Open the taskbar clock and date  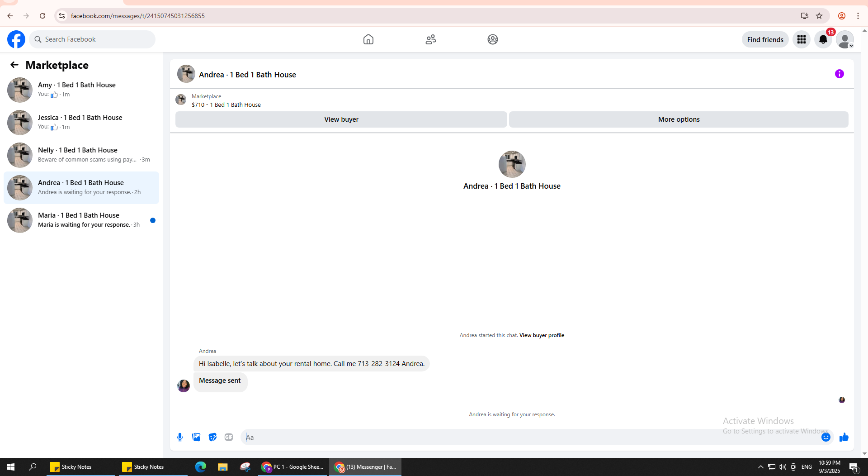[x=830, y=467]
